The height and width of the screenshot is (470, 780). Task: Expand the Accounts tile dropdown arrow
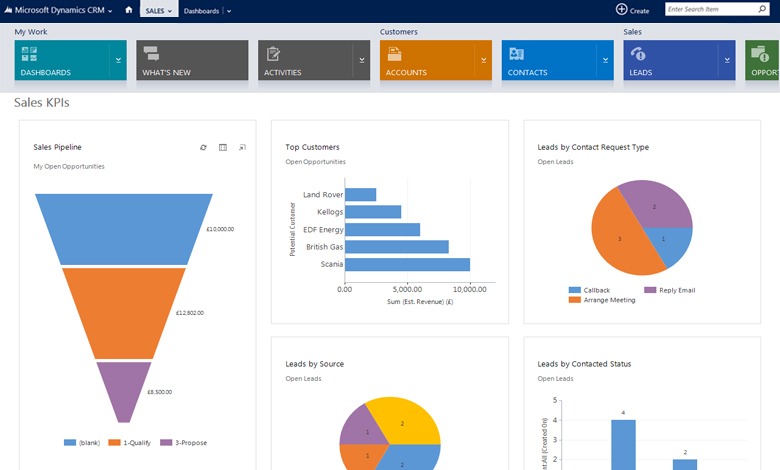point(485,60)
